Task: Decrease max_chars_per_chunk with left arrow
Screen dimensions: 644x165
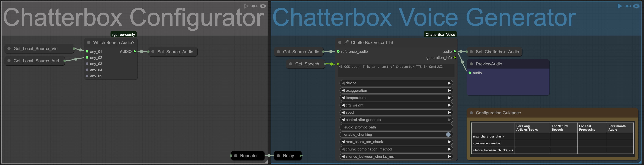Action: click(343, 142)
